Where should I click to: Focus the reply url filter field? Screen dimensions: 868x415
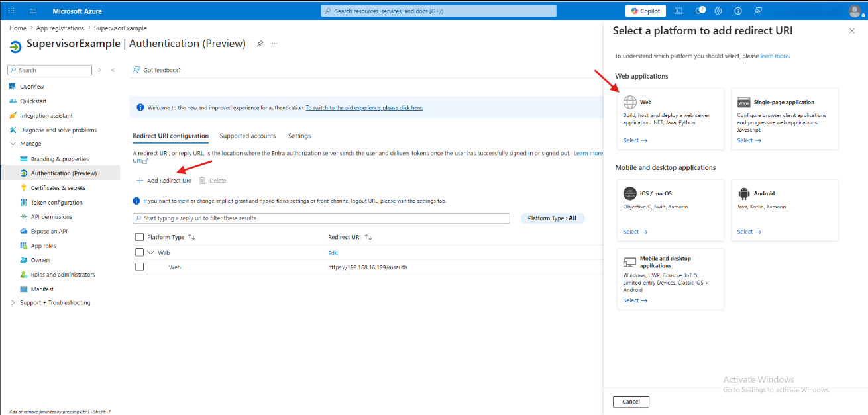coord(321,218)
